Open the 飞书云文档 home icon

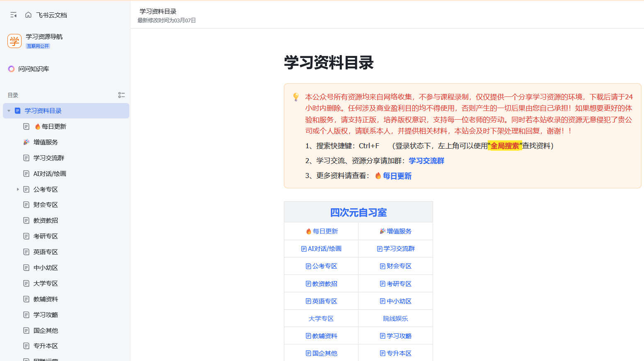28,15
